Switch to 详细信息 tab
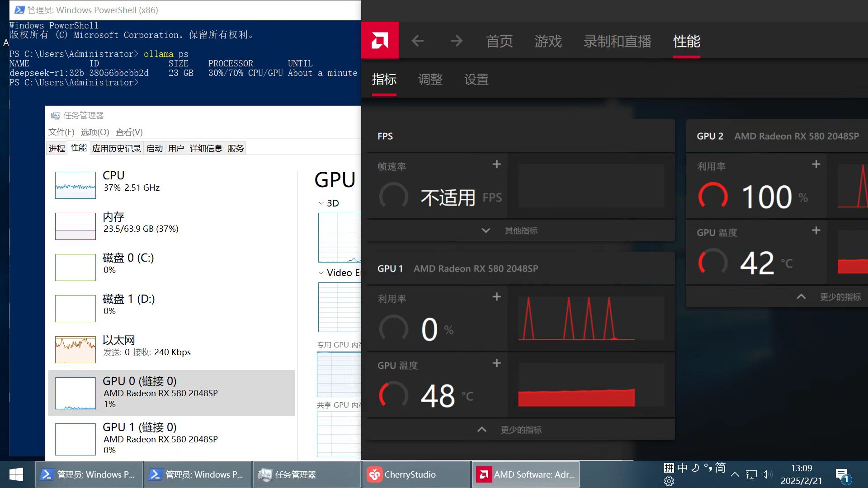868x488 pixels. tap(206, 148)
